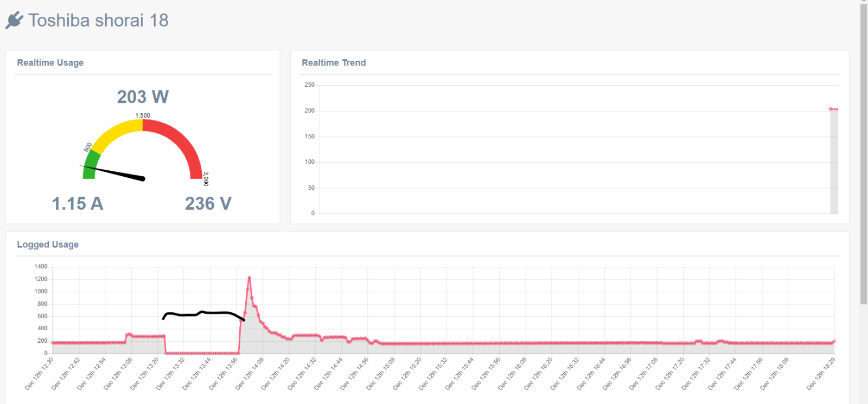Click the last data point of Logged Usage
Viewport: 868px width, 404px height.
click(x=834, y=341)
